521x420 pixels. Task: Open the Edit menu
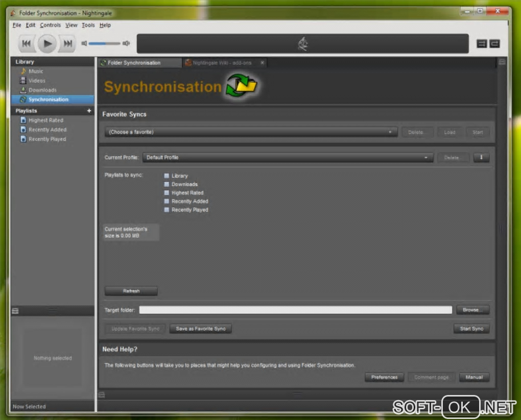coord(30,25)
